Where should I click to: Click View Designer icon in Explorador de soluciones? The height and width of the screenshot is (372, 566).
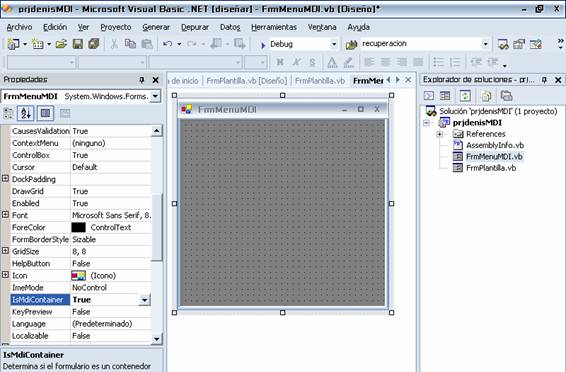[445, 96]
